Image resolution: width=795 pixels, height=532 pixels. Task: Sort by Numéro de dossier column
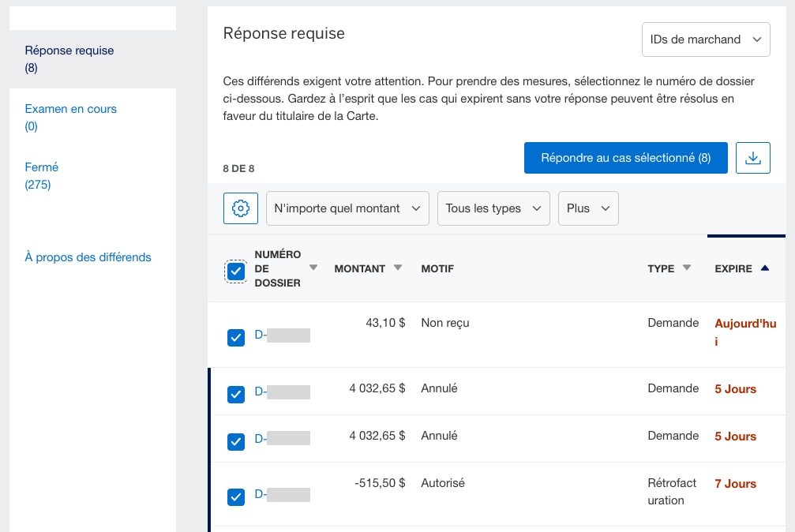313,268
